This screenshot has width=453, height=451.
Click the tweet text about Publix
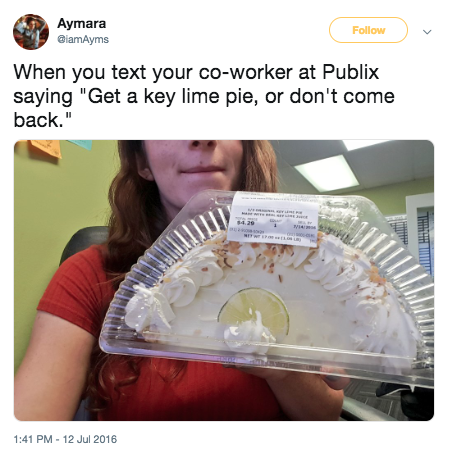coord(204,96)
